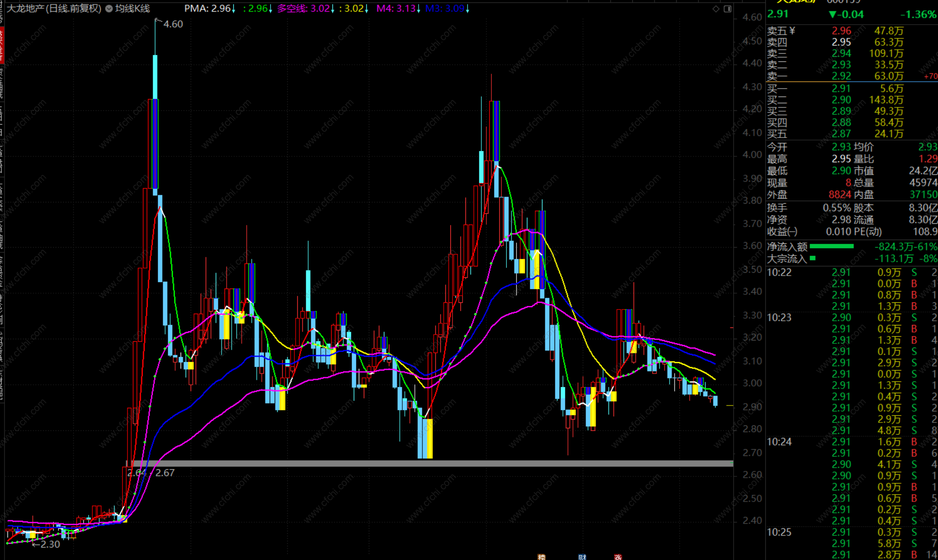Screen dimensions: 938x560
Task: Click the diamond icon above the chart
Action: [716, 9]
